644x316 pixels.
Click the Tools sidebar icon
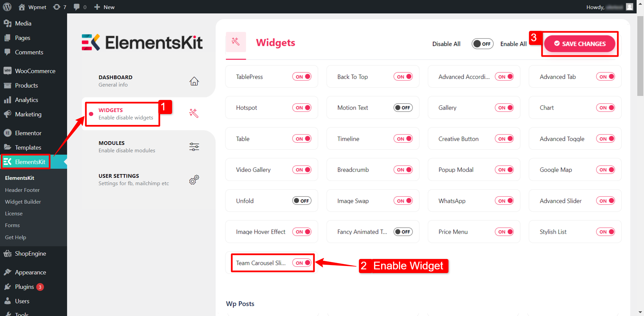(7, 314)
